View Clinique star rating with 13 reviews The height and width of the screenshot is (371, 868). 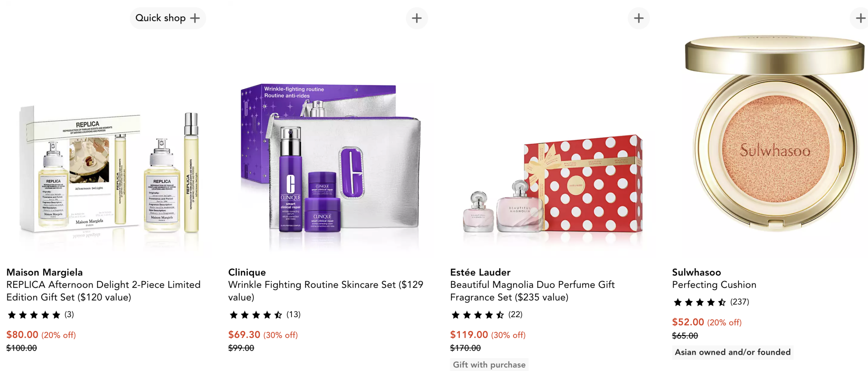[264, 315]
